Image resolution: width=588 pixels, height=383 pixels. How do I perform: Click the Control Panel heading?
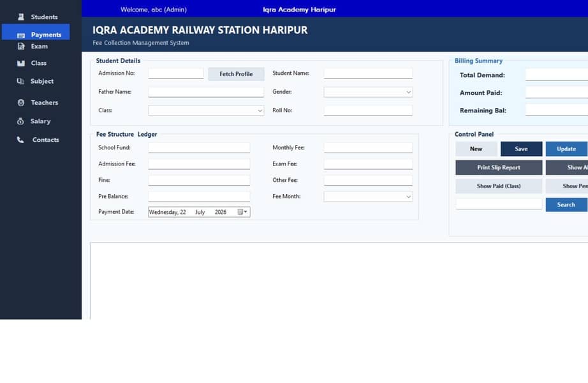coord(474,135)
